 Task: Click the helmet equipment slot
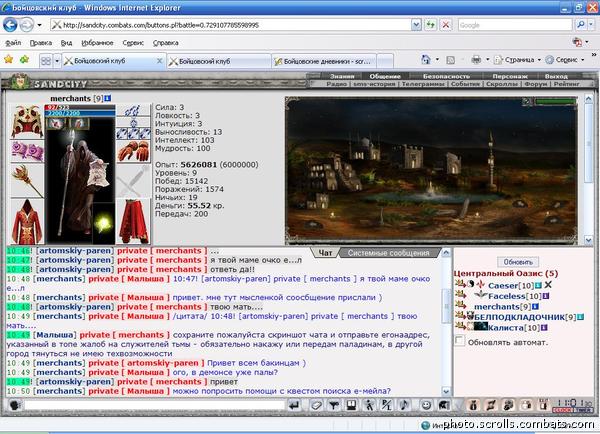tap(27, 121)
